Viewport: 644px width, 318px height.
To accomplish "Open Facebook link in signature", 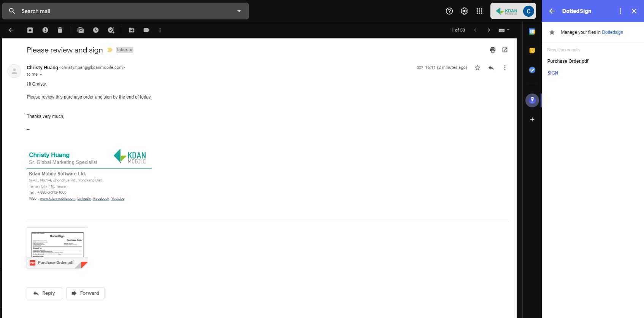I will tap(101, 199).
